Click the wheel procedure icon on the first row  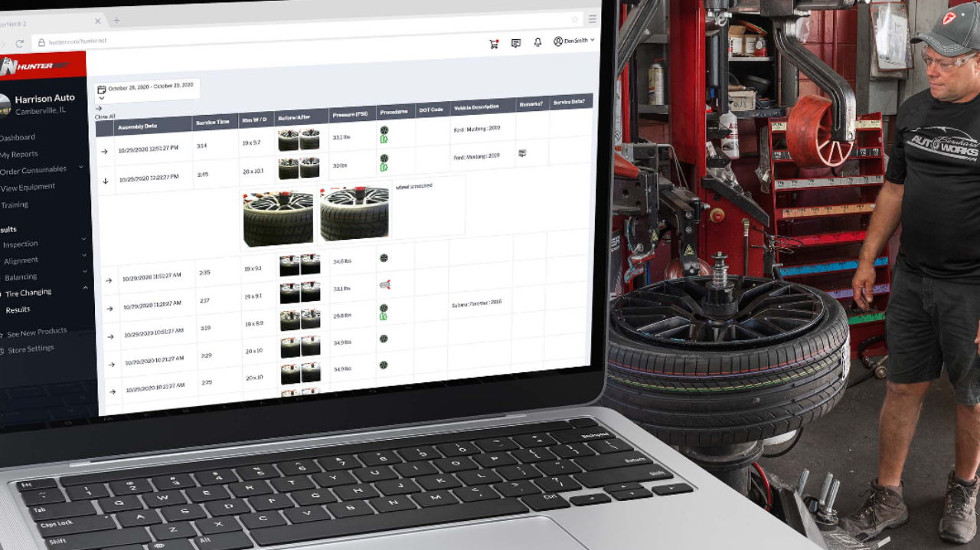point(384,129)
